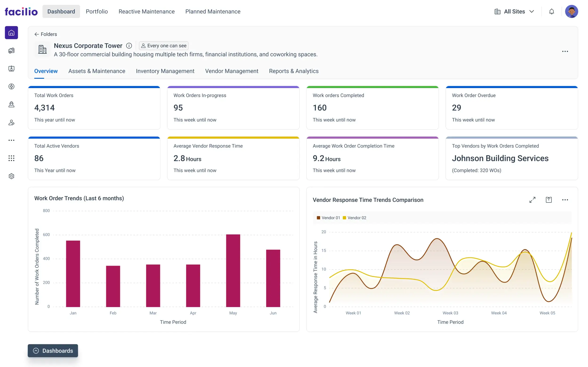Viewport: 588px width, 367px height.
Task: Open the settings gear in sidebar
Action: [12, 176]
